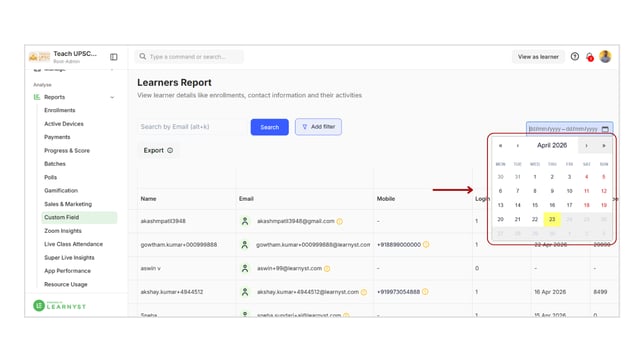The width and height of the screenshot is (644, 362).
Task: Select the red Saturday date 11
Action: pyautogui.click(x=586, y=191)
